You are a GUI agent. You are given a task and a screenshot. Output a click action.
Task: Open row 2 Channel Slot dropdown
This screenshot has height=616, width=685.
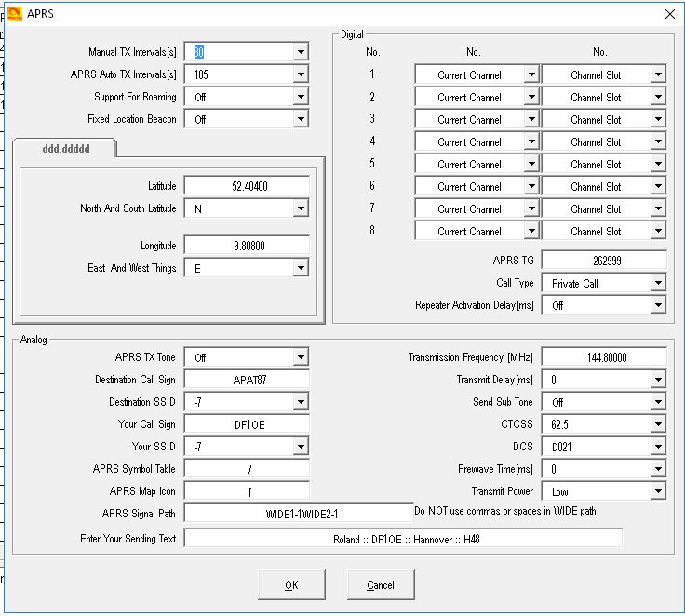click(x=658, y=97)
